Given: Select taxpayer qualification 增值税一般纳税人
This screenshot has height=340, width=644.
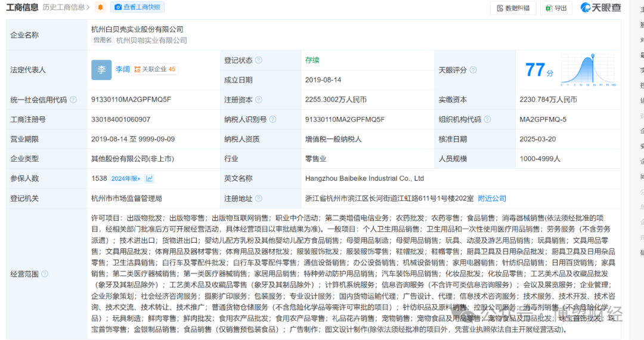Looking at the screenshot, I should coord(333,139).
